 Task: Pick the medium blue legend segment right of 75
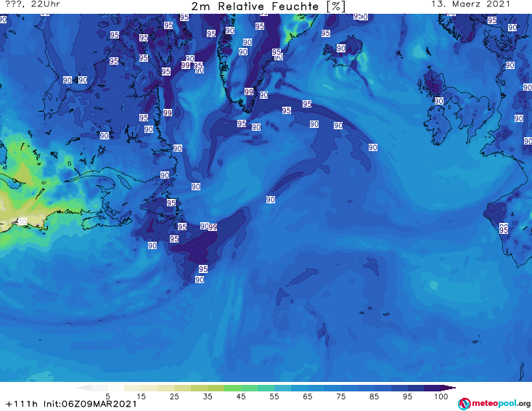[349, 388]
